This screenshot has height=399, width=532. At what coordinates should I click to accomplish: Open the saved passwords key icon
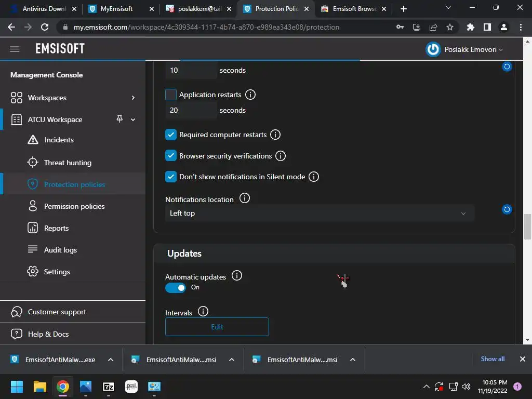click(x=400, y=27)
